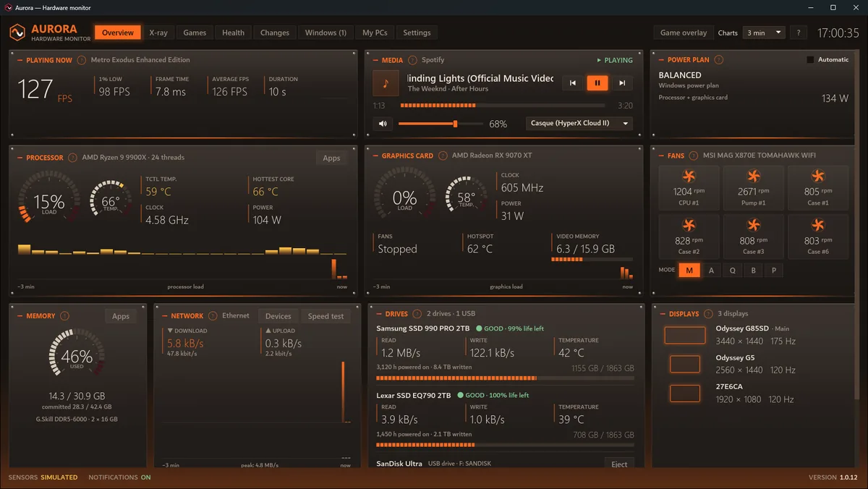Open help for the Playing Now panel
The image size is (868, 489).
[81, 60]
